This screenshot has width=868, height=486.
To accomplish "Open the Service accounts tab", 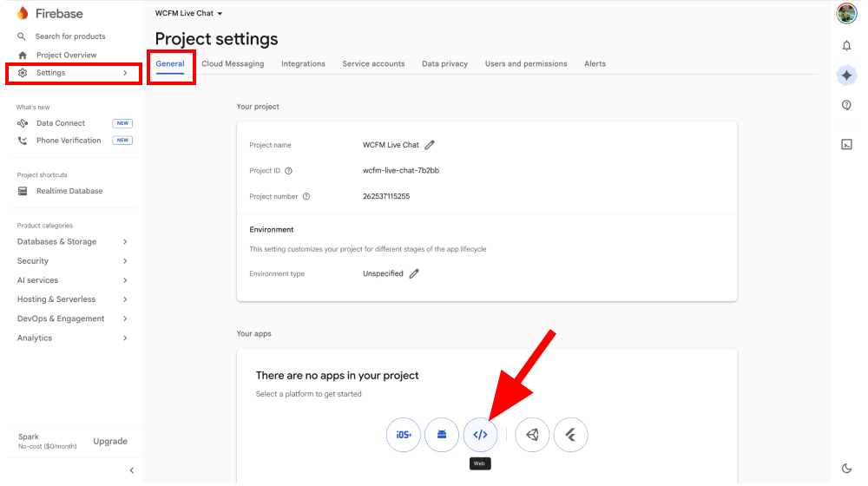I will tap(373, 64).
